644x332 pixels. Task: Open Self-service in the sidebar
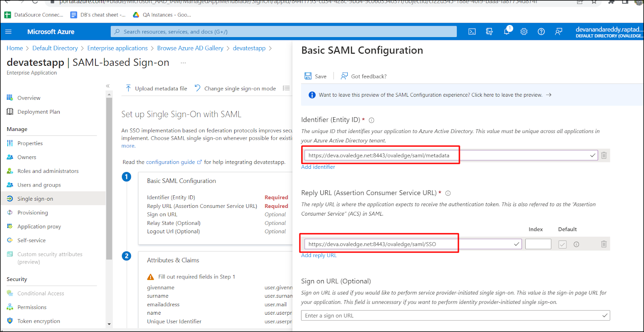(31, 240)
